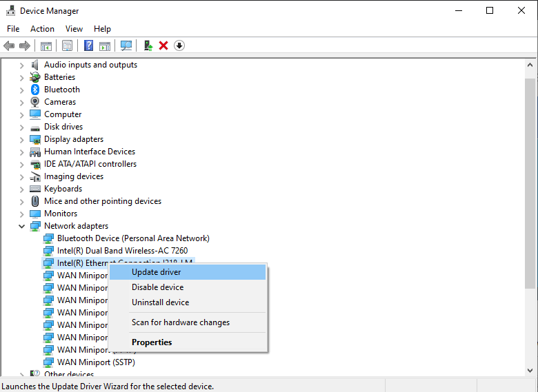This screenshot has height=392, width=538.
Task: Click the Monitors category icon
Action: coord(35,214)
